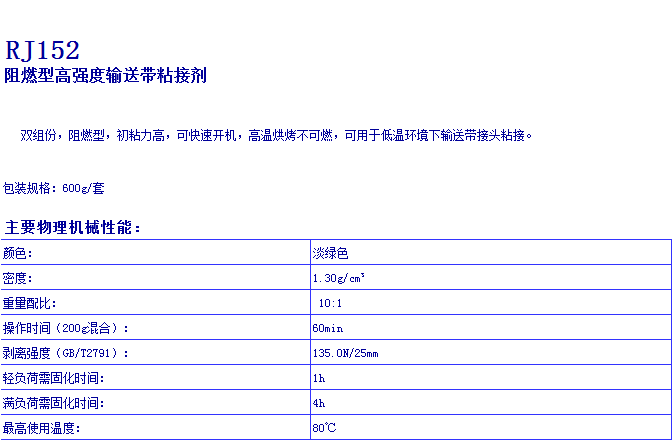The height and width of the screenshot is (440, 672).
Task: Click the 密度 row label
Action: (x=18, y=278)
